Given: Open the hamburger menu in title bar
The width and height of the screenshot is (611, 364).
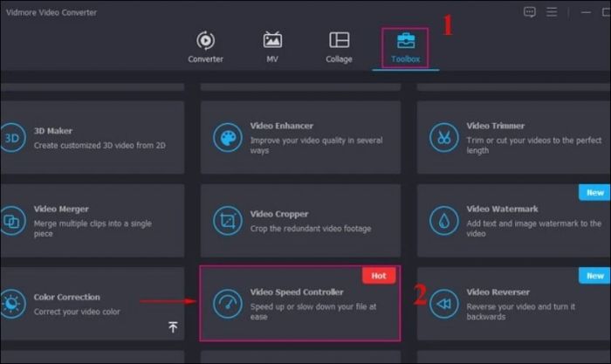Looking at the screenshot, I should 553,12.
